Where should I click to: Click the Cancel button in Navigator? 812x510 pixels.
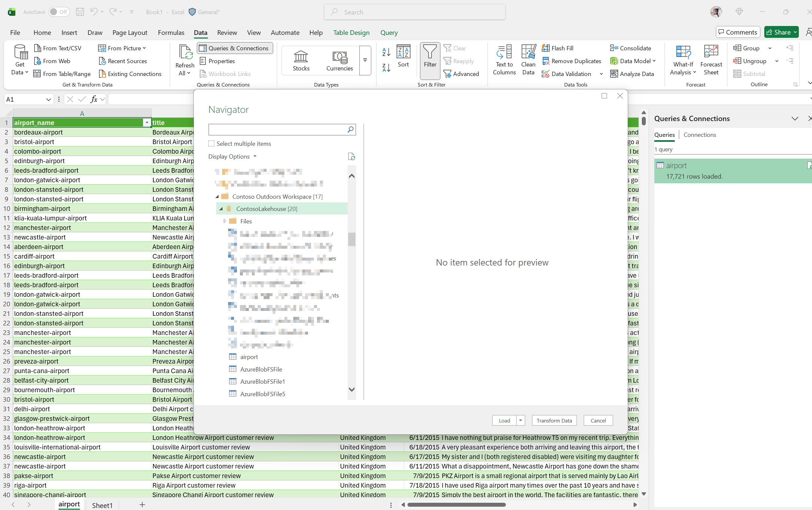coord(598,420)
